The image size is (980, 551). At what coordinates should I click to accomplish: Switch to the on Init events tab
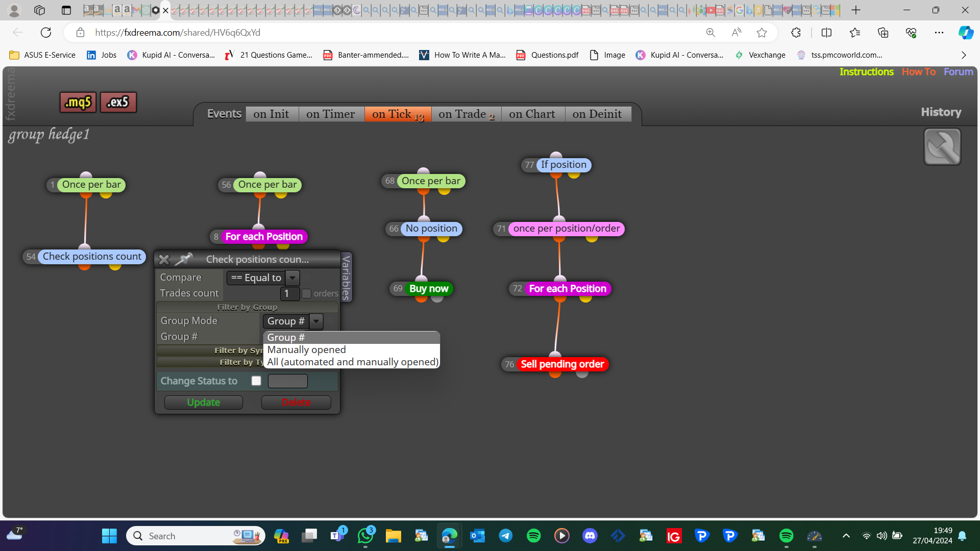click(272, 114)
